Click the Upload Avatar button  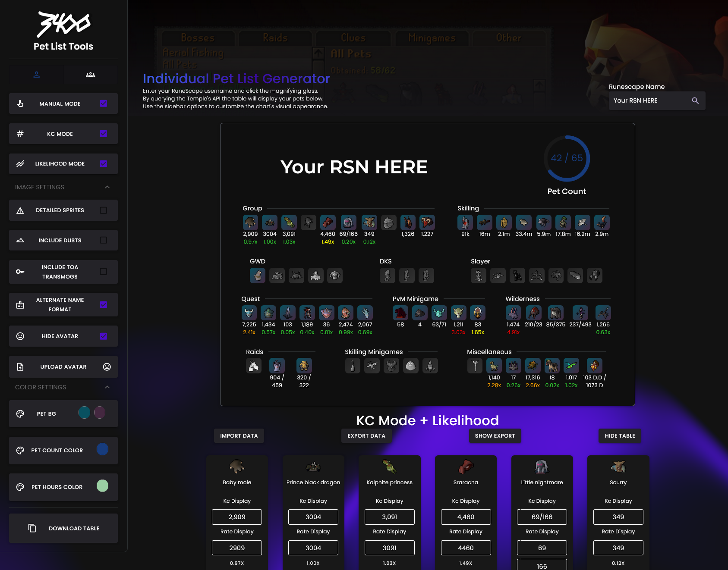point(63,367)
